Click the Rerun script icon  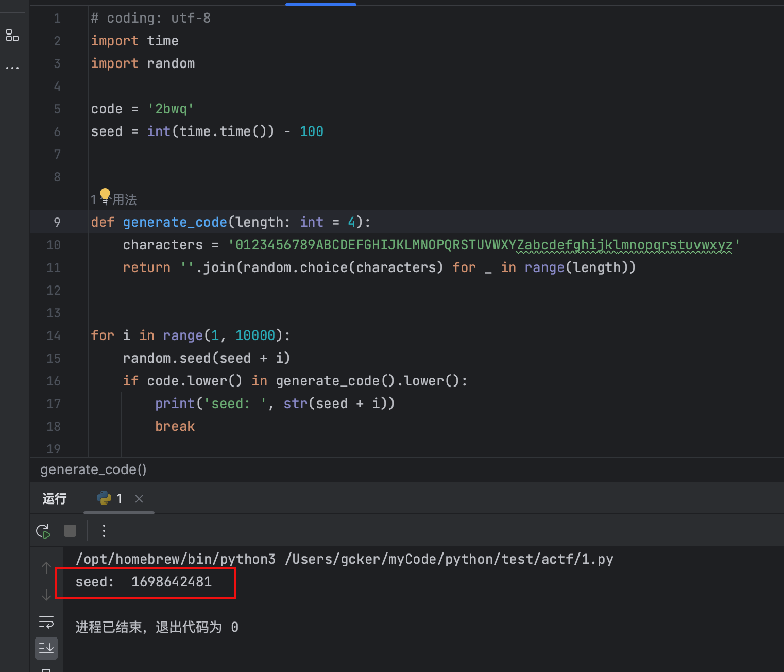coord(43,531)
